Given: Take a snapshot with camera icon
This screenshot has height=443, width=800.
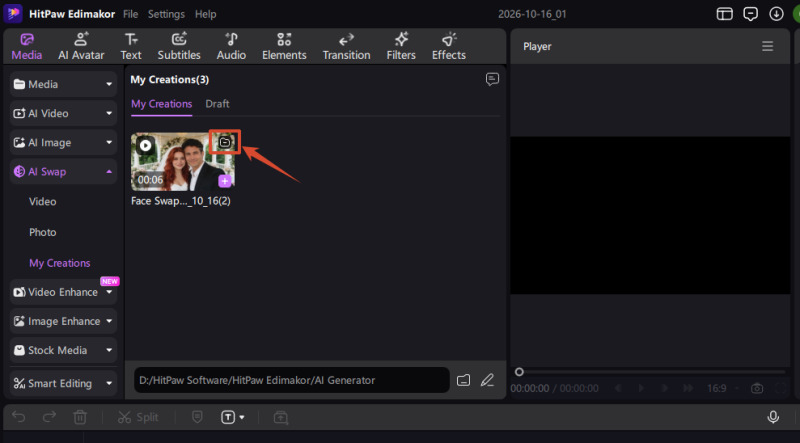Looking at the screenshot, I should (x=757, y=388).
